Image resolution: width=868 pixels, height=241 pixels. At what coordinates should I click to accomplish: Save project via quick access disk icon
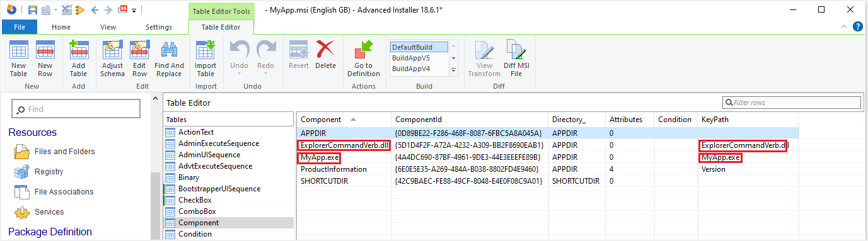click(x=33, y=10)
